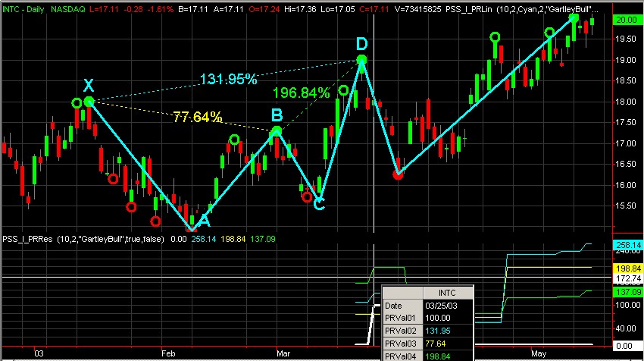The height and width of the screenshot is (361, 644).
Task: Select the X pivot point label
Action: 89,86
